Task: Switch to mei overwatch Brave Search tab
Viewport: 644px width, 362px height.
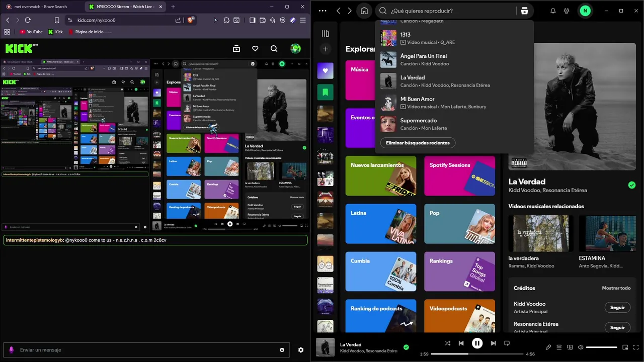Action: [x=42, y=7]
